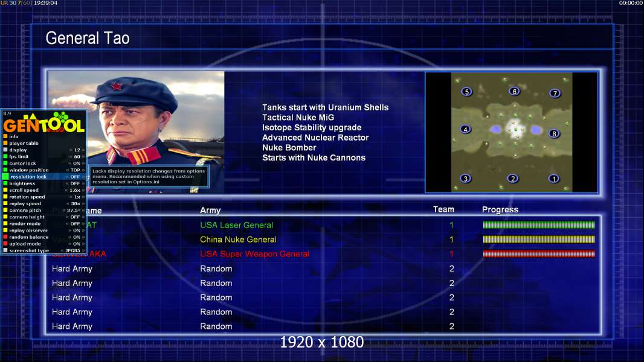
Task: Toggle the upload mode ON value
Action: 76,244
